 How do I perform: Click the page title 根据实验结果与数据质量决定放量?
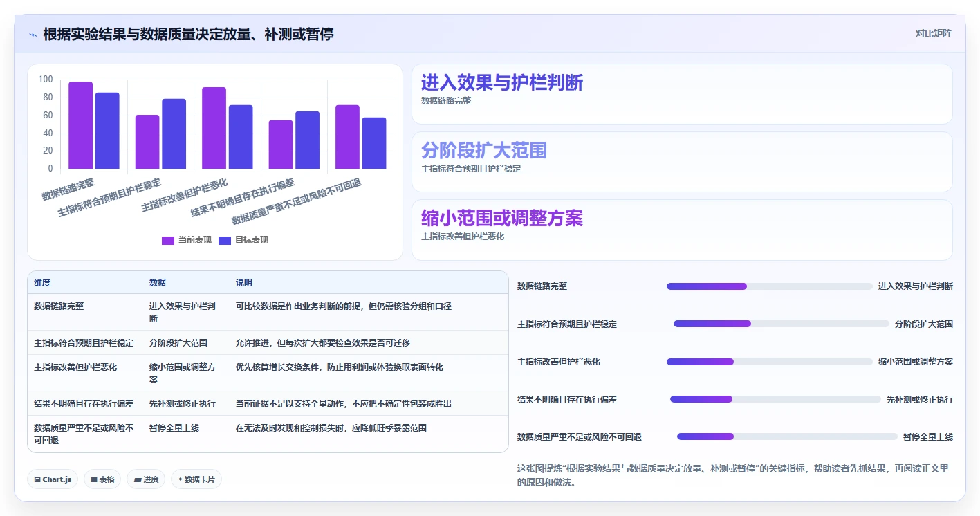tap(188, 34)
